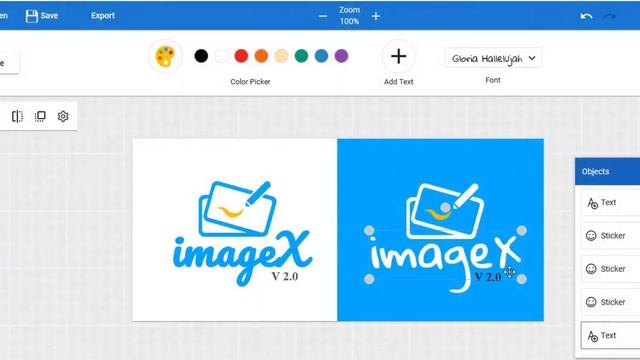Increase zoom with the plus button
The width and height of the screenshot is (640, 360).
point(376,16)
